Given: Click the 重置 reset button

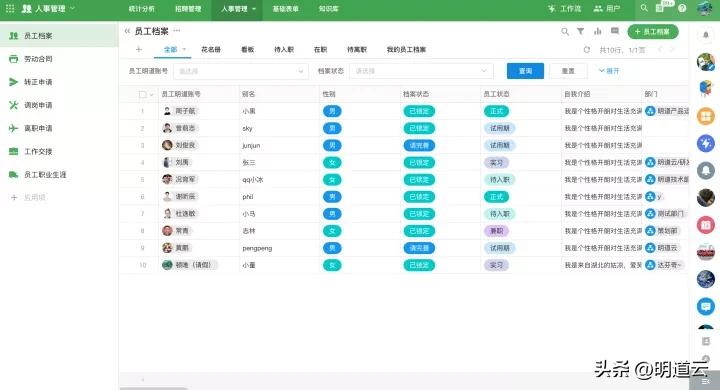Looking at the screenshot, I should (568, 71).
